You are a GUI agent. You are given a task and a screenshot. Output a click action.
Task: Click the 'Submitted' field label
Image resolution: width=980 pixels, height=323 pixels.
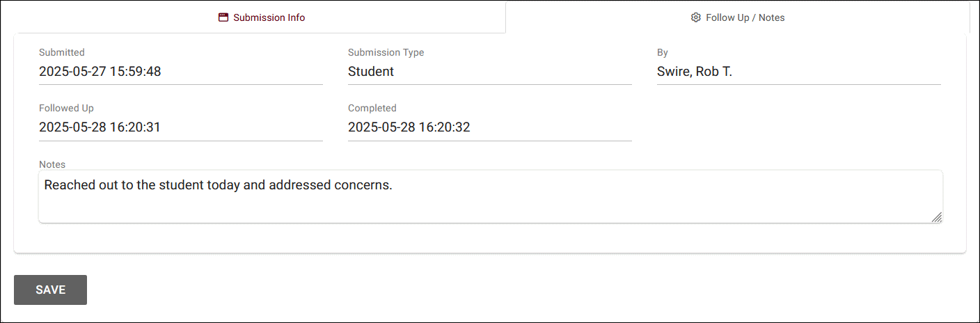[x=62, y=52]
